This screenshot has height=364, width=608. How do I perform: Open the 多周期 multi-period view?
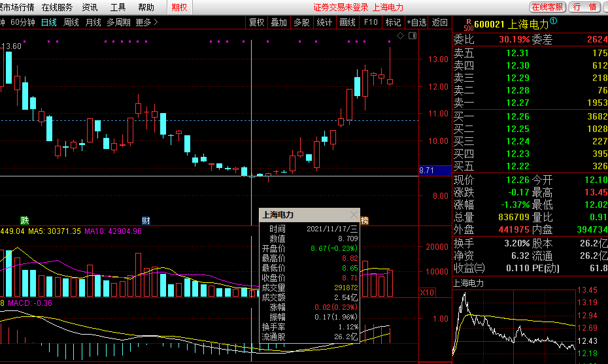click(x=118, y=22)
